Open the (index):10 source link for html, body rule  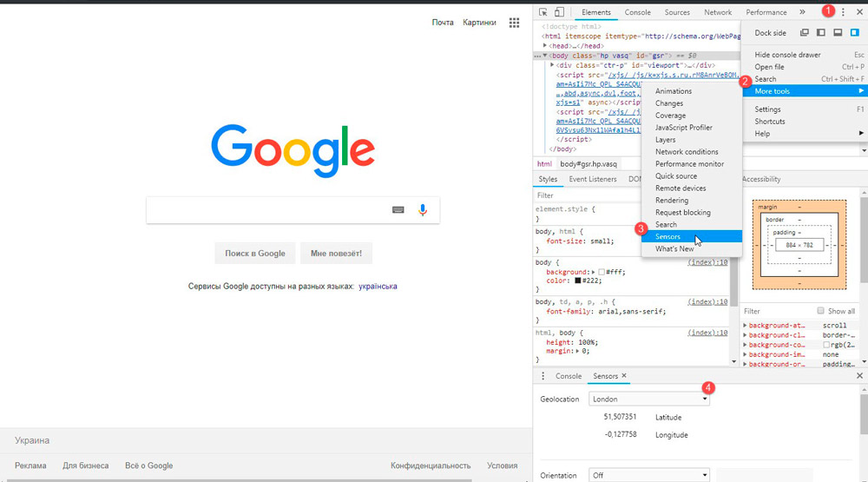coord(707,333)
